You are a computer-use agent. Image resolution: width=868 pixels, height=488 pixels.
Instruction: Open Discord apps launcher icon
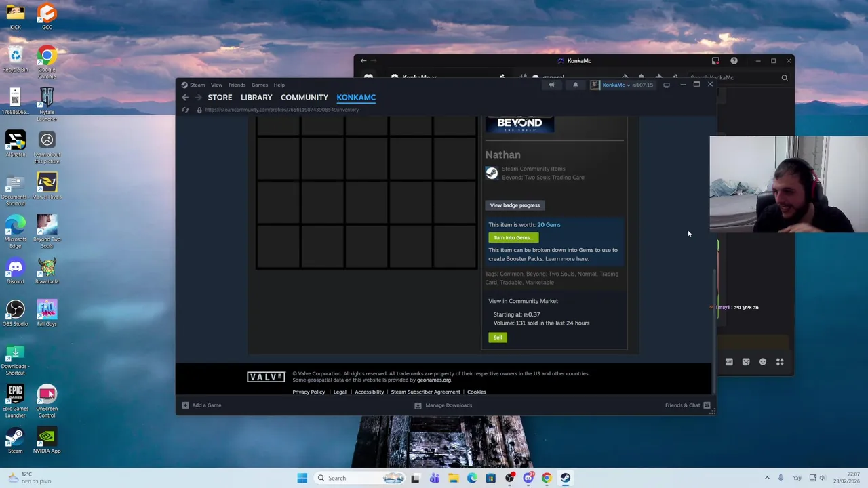pos(780,362)
